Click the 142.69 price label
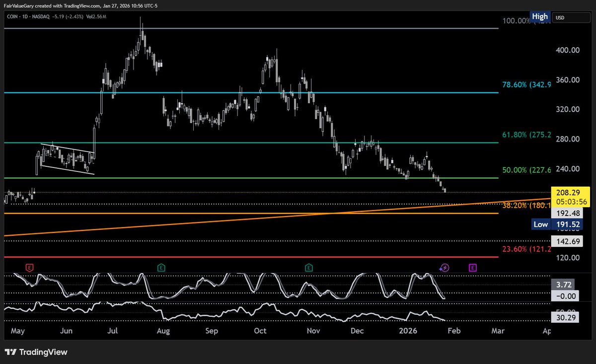The width and height of the screenshot is (596, 364). [568, 240]
